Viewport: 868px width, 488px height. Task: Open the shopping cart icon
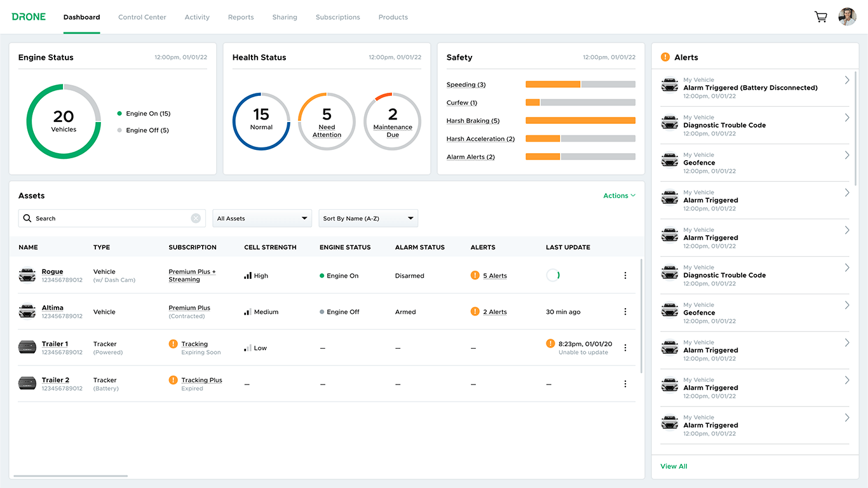point(820,17)
